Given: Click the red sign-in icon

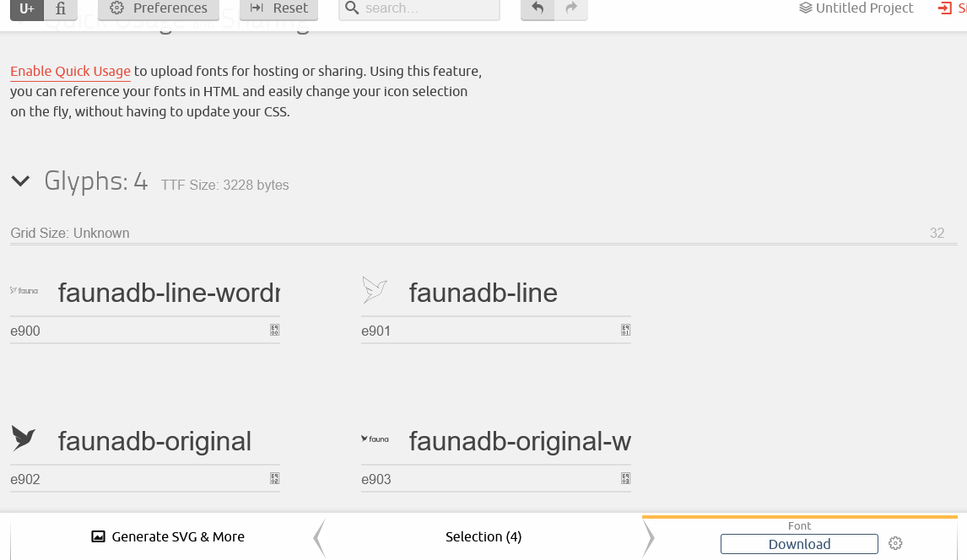Looking at the screenshot, I should pyautogui.click(x=945, y=8).
